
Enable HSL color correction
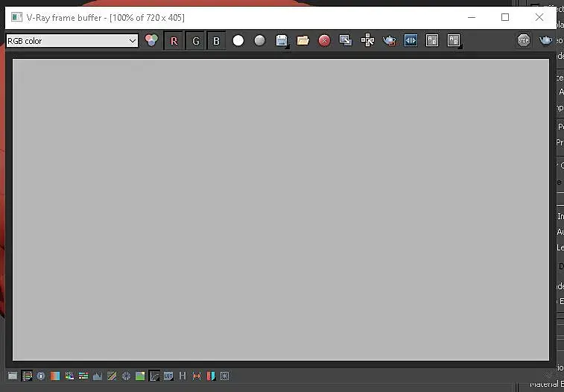coord(69,376)
